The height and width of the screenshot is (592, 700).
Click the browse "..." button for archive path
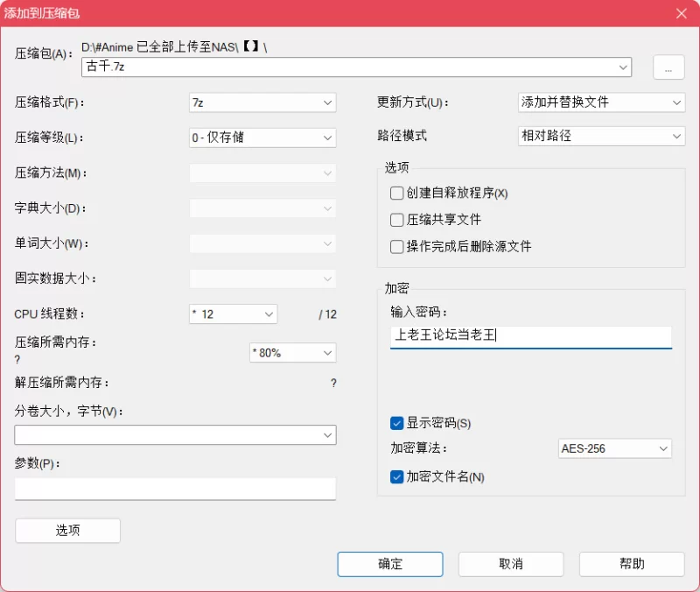coord(668,68)
